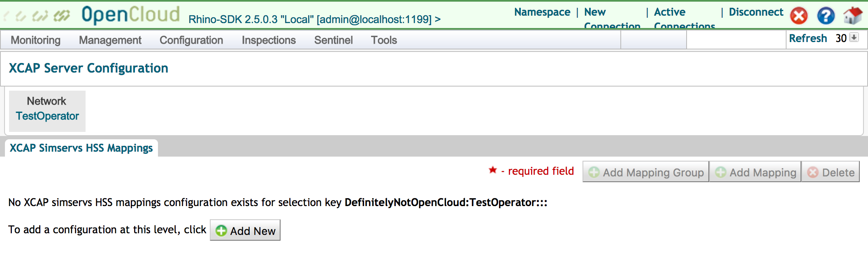Expand the Namespace selection
This screenshot has height=258, width=868.
pos(542,12)
